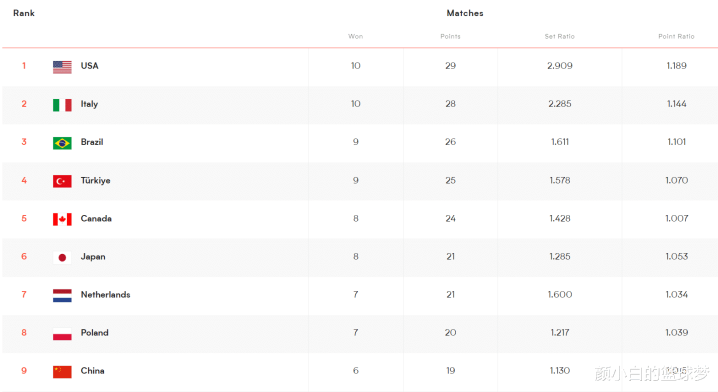718x392 pixels.
Task: Click the Japan flag icon
Action: coord(62,258)
